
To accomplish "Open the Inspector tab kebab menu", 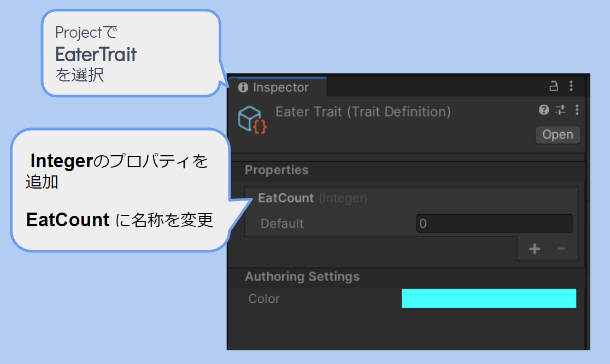I will point(571,86).
